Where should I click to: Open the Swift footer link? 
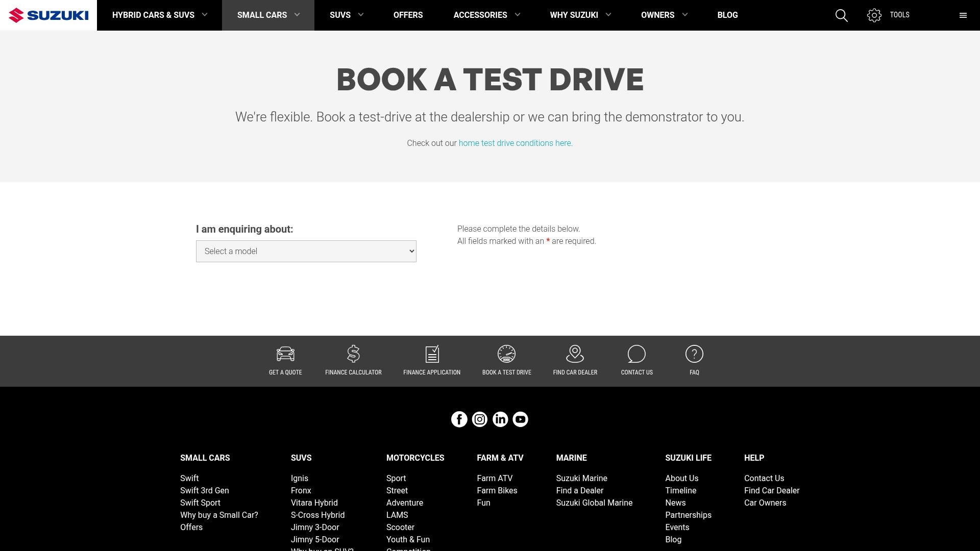click(189, 479)
